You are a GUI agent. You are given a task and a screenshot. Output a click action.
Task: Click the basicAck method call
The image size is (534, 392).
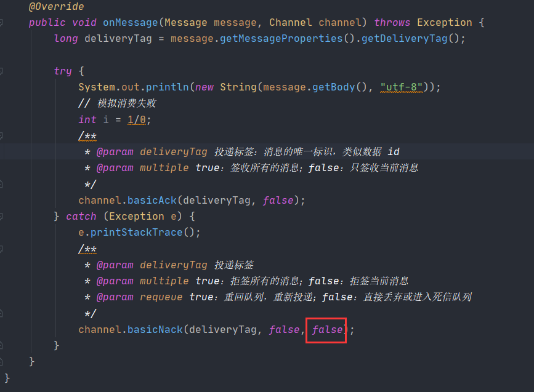coord(152,200)
